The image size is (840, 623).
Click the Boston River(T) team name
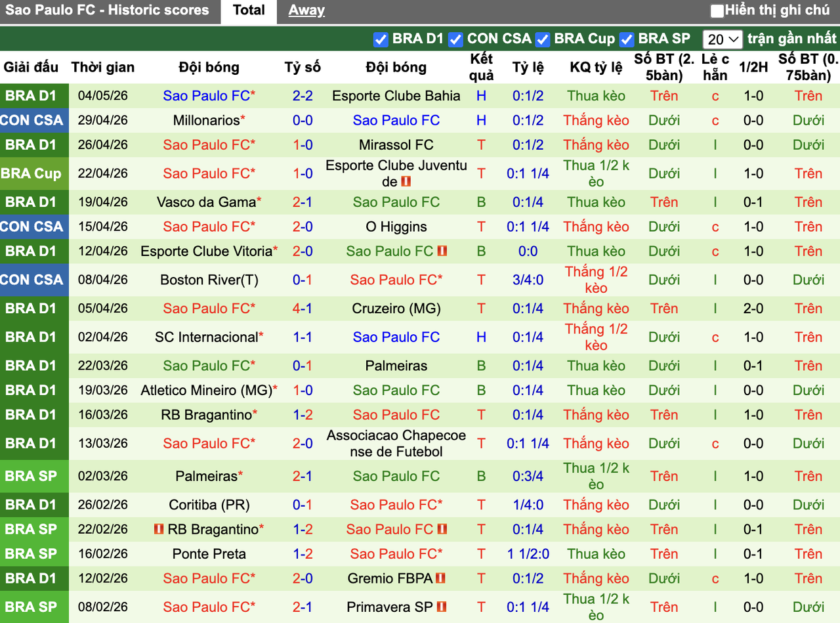pyautogui.click(x=209, y=280)
